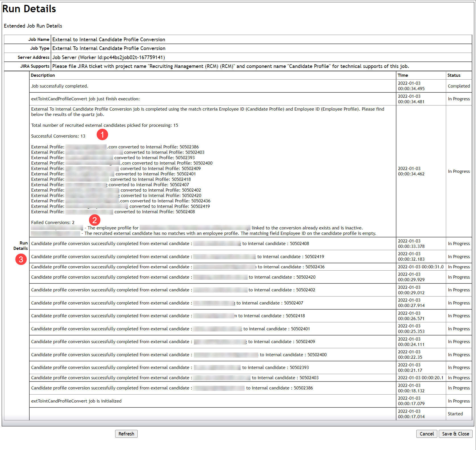Viewport: 476px width, 450px height.
Task: Select the 'Run Details' row label
Action: [20, 246]
